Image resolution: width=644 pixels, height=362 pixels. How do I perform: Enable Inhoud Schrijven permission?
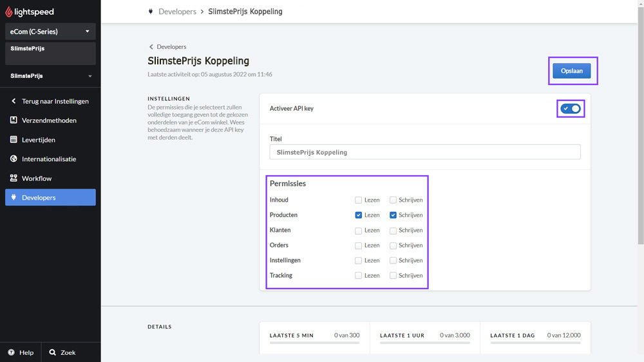(x=393, y=200)
